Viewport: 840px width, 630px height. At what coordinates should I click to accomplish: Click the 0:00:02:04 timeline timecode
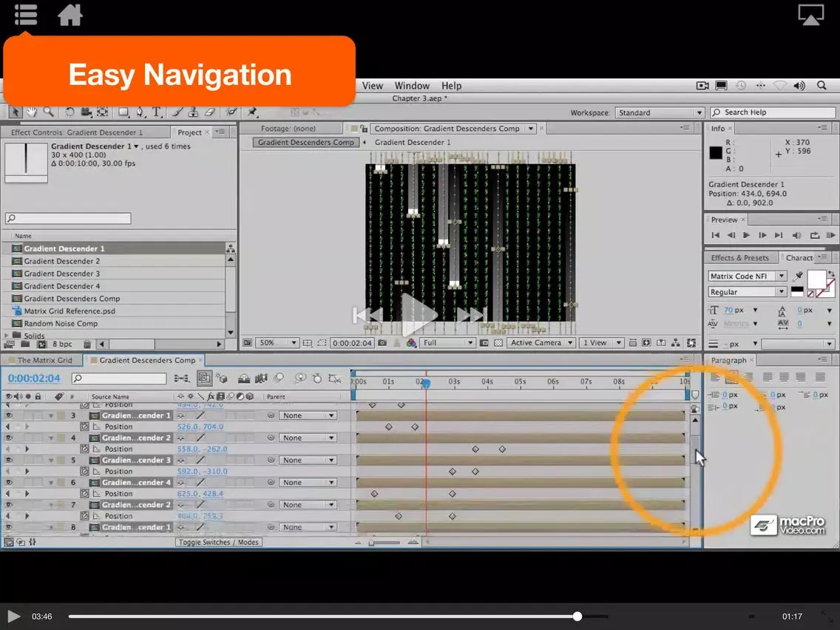point(34,378)
